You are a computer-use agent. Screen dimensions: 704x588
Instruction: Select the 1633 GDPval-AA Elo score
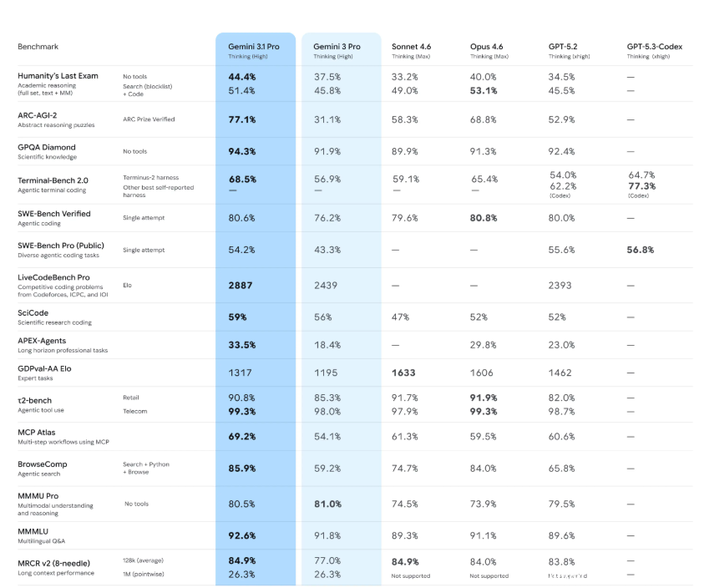tap(404, 373)
